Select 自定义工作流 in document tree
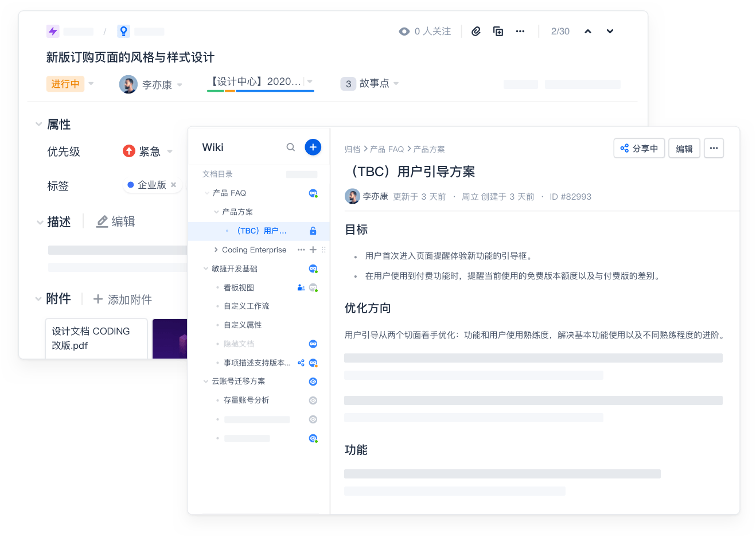 point(246,306)
